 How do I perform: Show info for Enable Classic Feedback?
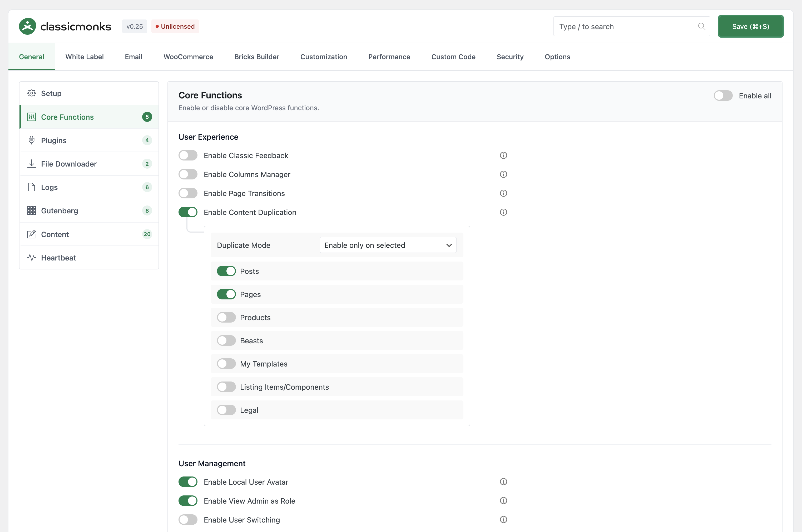503,155
